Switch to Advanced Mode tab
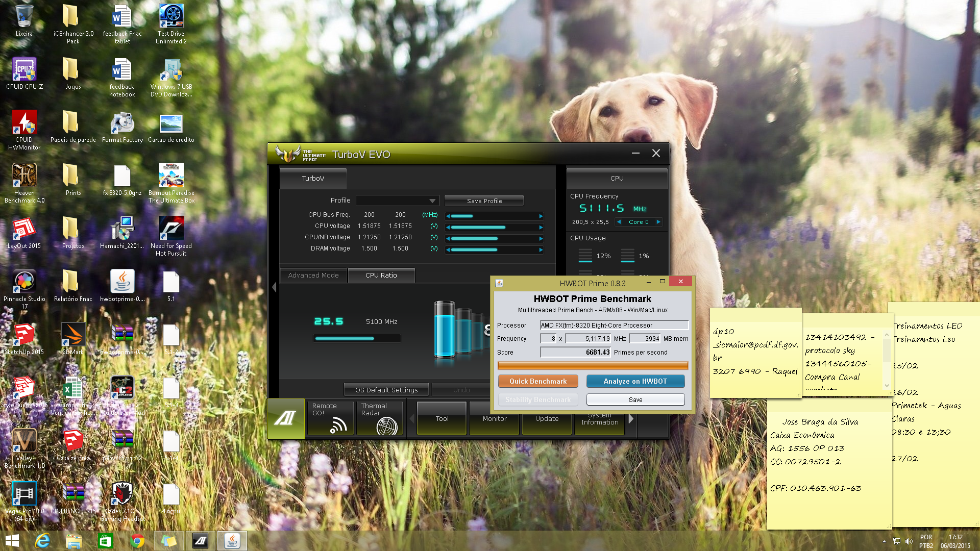The height and width of the screenshot is (551, 980). (313, 275)
